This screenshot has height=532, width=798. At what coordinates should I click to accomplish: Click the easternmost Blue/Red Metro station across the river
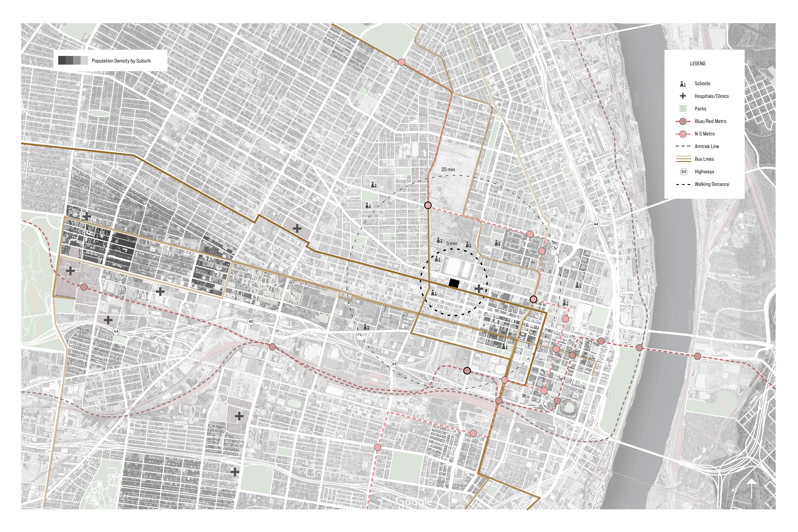[697, 356]
